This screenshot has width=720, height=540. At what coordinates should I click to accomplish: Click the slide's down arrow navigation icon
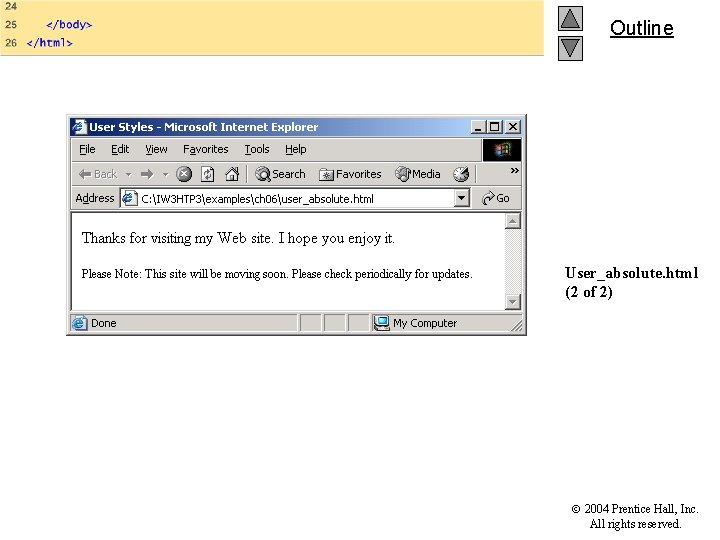coord(570,49)
